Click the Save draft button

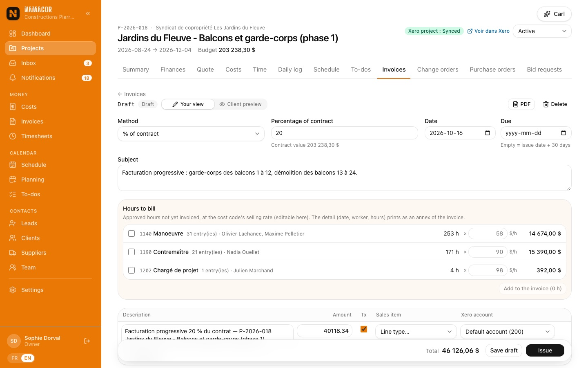tap(504, 350)
